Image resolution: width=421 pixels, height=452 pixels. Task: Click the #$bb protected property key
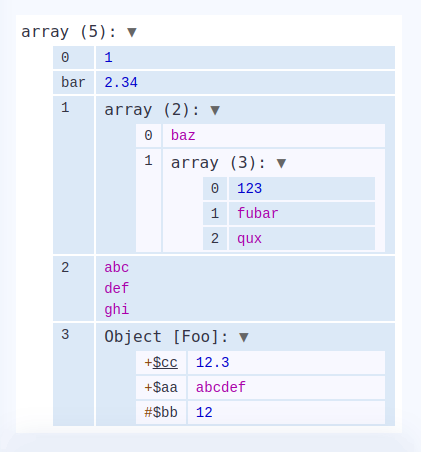pos(161,412)
